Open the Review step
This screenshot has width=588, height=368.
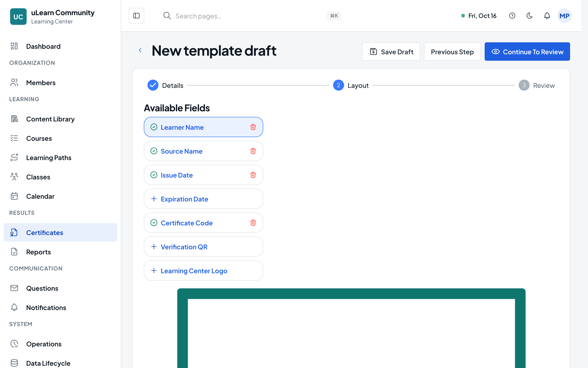[x=537, y=85]
